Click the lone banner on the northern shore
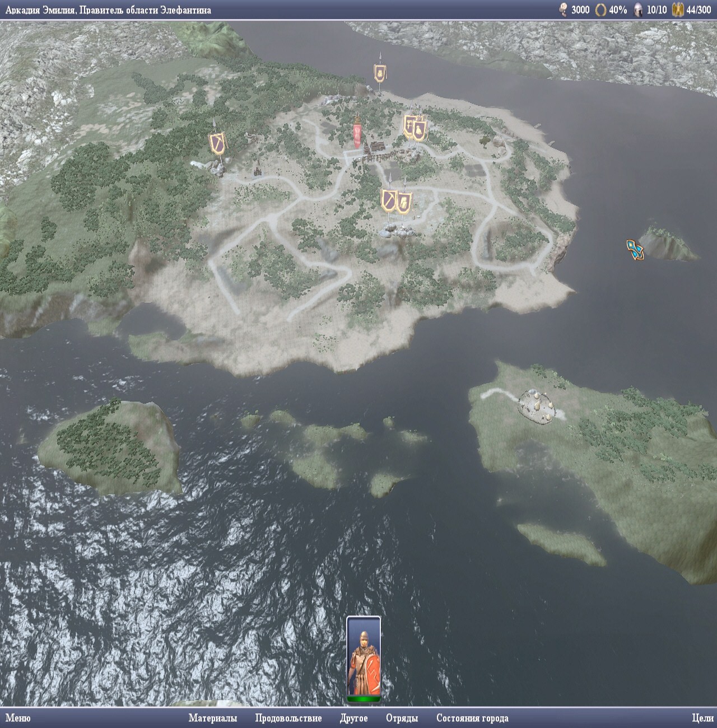 coord(380,73)
